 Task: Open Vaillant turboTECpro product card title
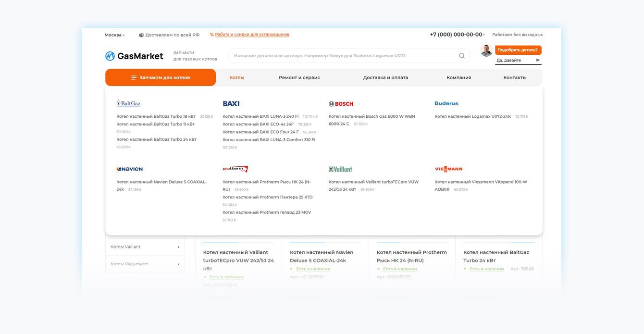238,260
